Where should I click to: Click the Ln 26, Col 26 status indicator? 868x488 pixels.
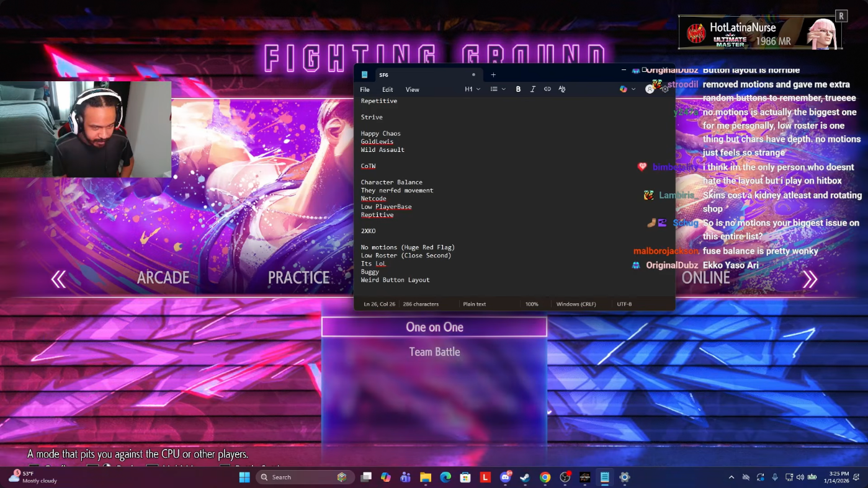(379, 304)
